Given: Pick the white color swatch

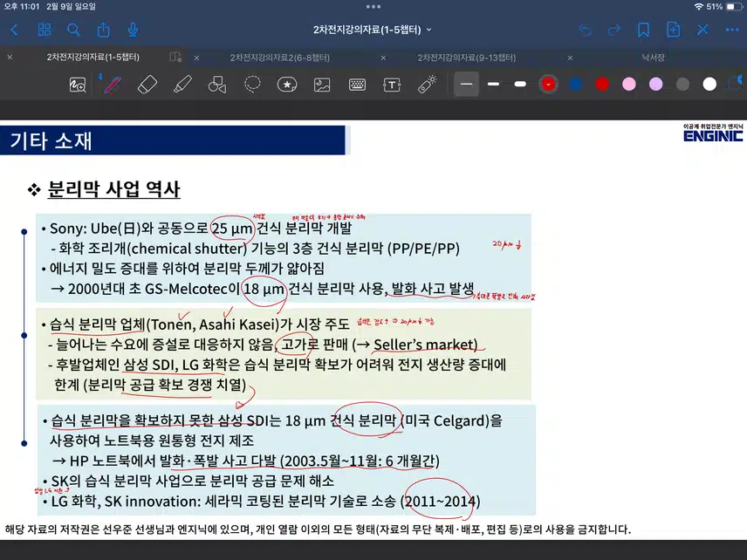Looking at the screenshot, I should (709, 85).
